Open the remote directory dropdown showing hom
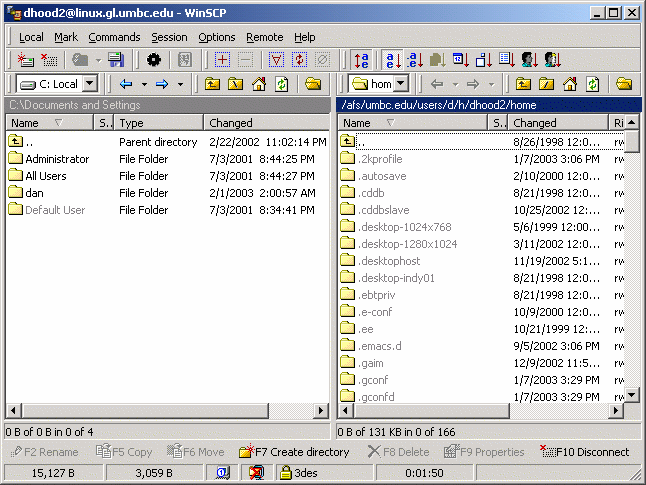Viewport: 646px width, 485px height. coord(400,84)
